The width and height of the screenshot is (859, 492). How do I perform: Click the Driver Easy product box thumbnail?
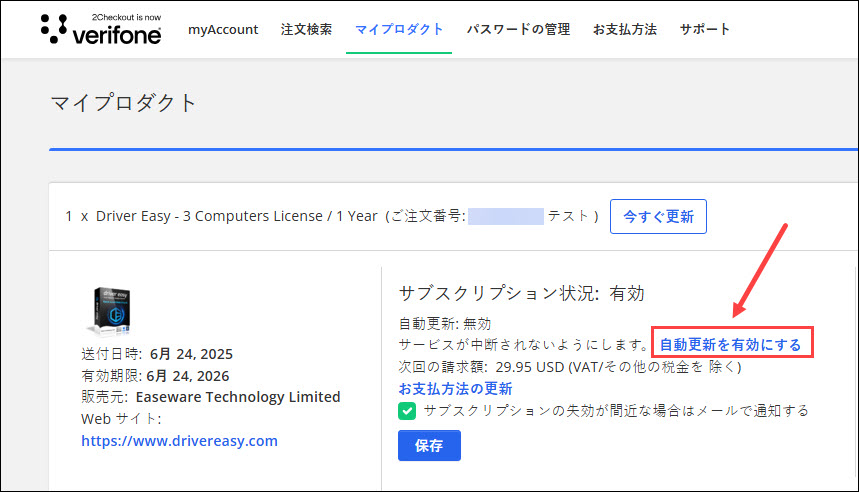coord(110,310)
